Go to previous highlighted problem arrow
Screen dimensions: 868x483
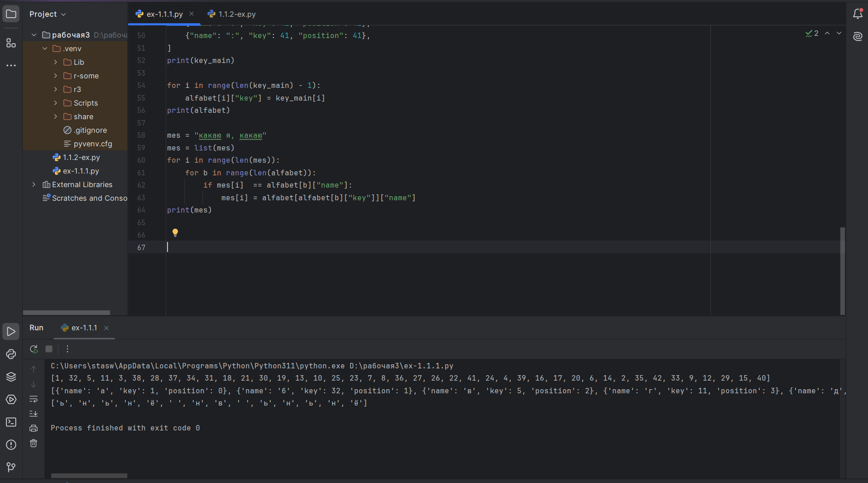coord(827,34)
